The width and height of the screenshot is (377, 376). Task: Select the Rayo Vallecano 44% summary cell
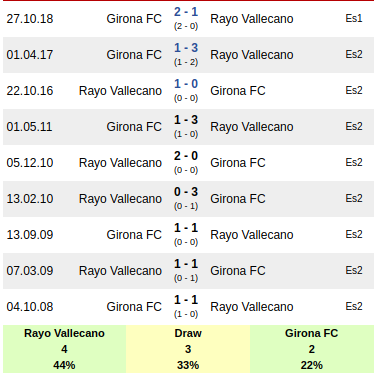point(64,349)
